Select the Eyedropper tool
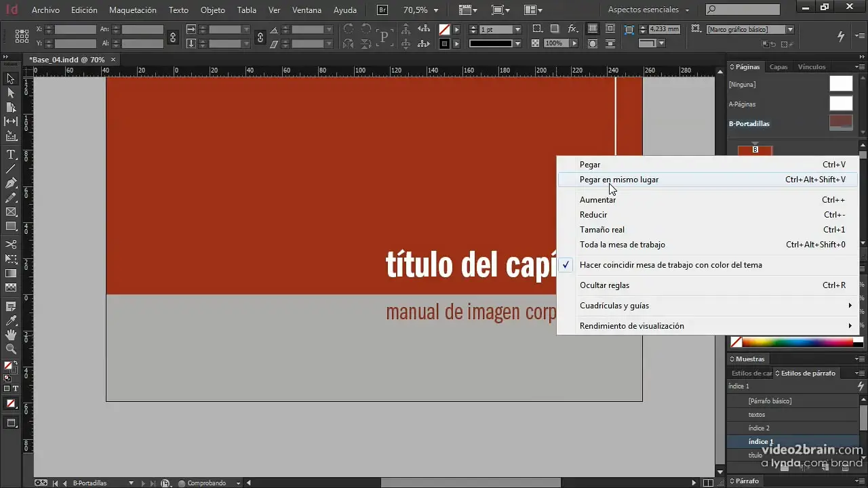This screenshot has height=488, width=868. pos(11,321)
